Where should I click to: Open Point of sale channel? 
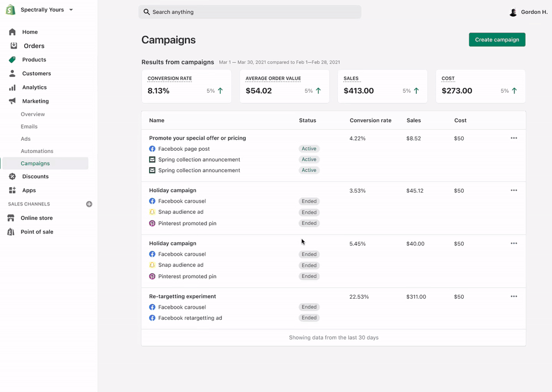pyautogui.click(x=37, y=232)
